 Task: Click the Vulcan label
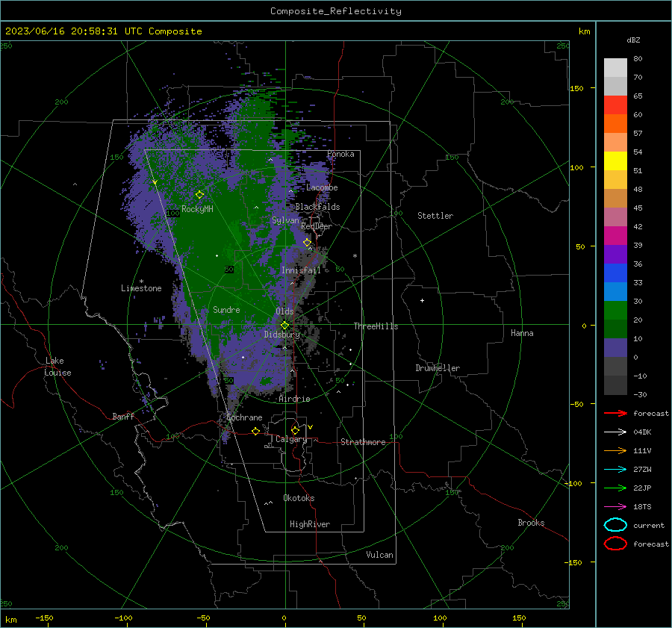pyautogui.click(x=379, y=555)
